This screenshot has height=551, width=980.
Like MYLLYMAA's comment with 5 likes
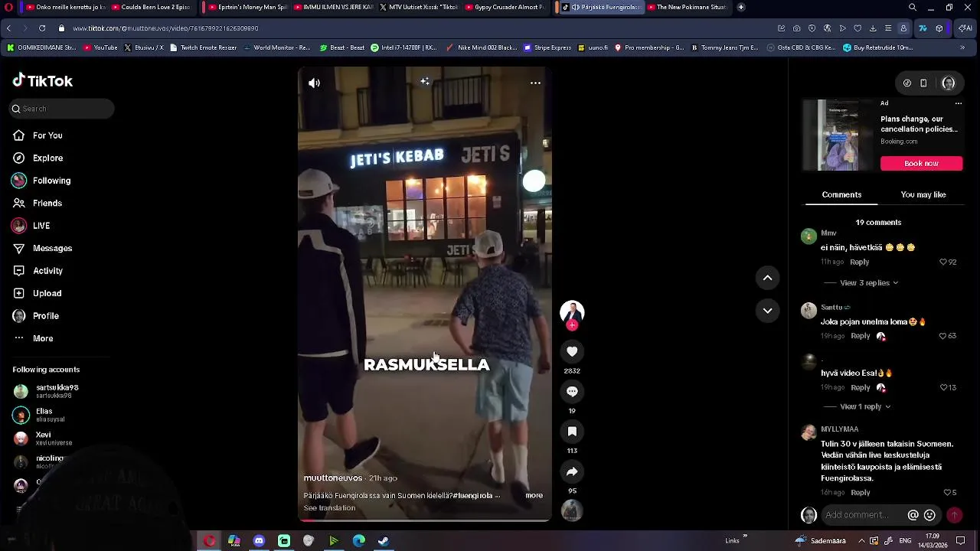click(947, 493)
